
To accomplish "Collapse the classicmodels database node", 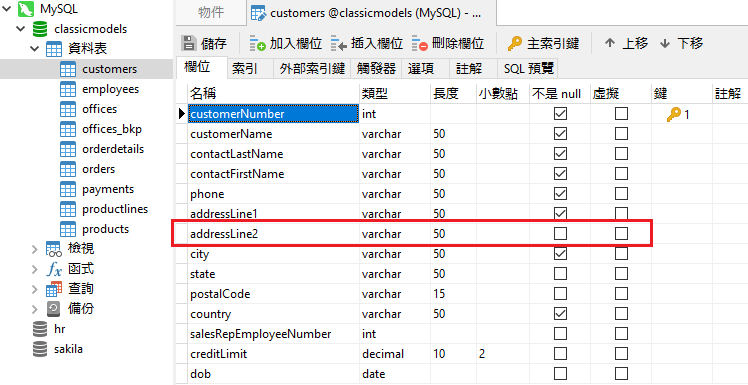I will click(x=21, y=29).
